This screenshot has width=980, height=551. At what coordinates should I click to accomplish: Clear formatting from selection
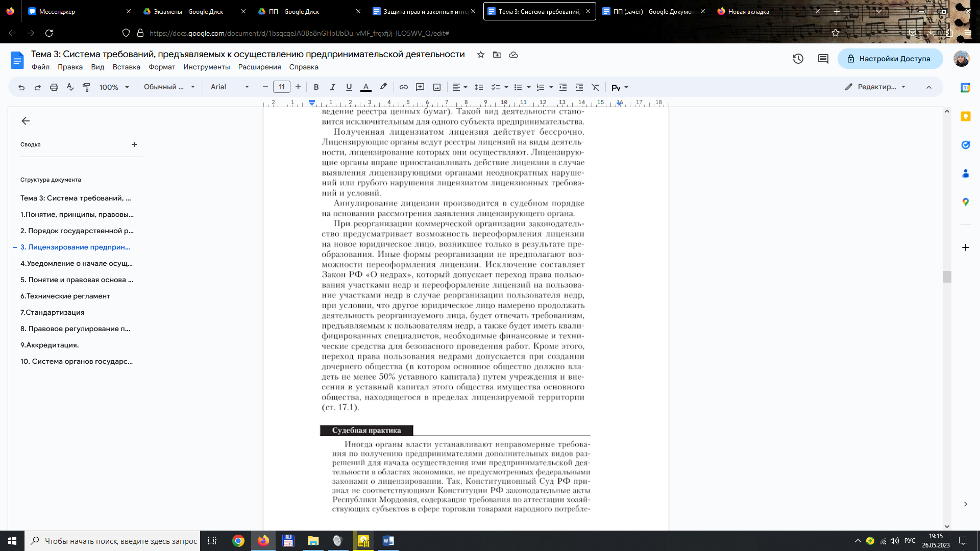pos(596,87)
